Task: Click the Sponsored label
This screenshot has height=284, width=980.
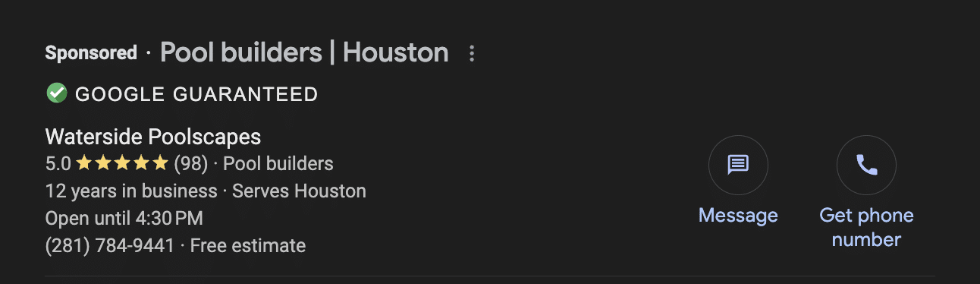Action: [91, 53]
